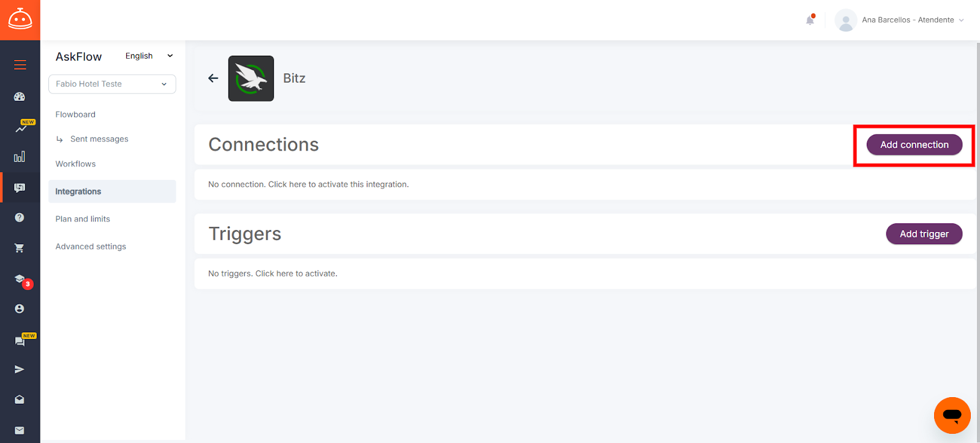The image size is (980, 443).
Task: Select Workflows menu item
Action: click(75, 164)
